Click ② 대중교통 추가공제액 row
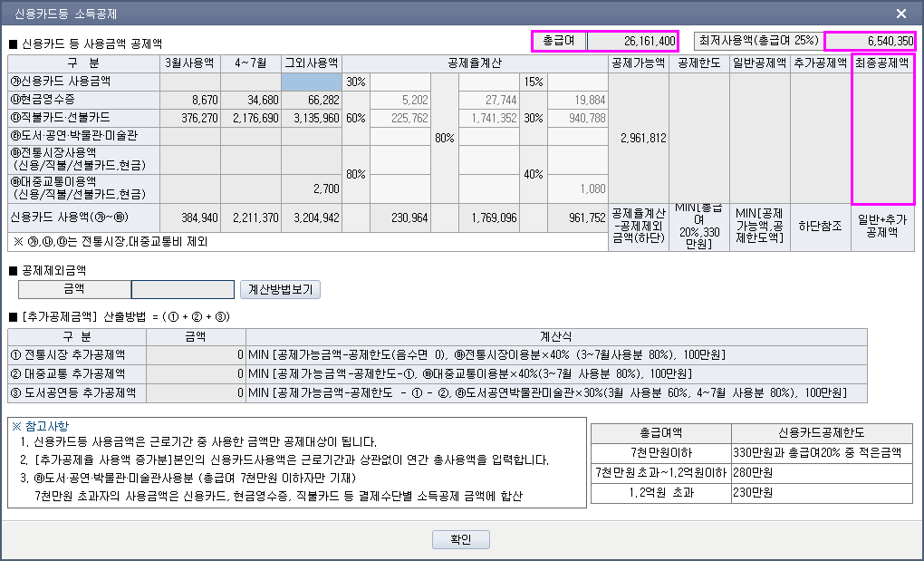924x561 pixels. 438,374
